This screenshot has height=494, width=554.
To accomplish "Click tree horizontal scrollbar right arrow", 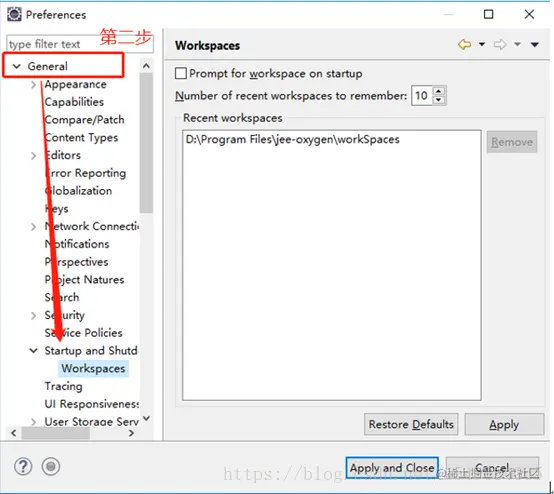I will pyautogui.click(x=131, y=433).
